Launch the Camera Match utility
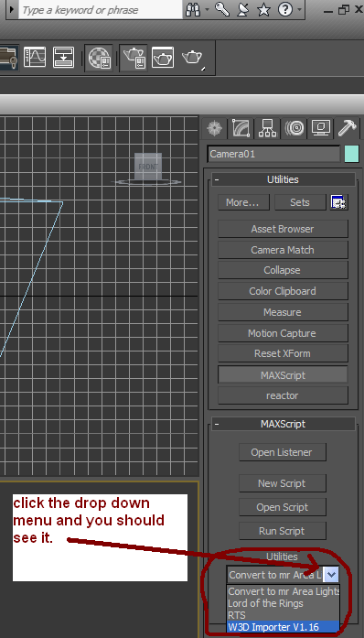Image resolution: width=364 pixels, height=638 pixels. click(283, 250)
